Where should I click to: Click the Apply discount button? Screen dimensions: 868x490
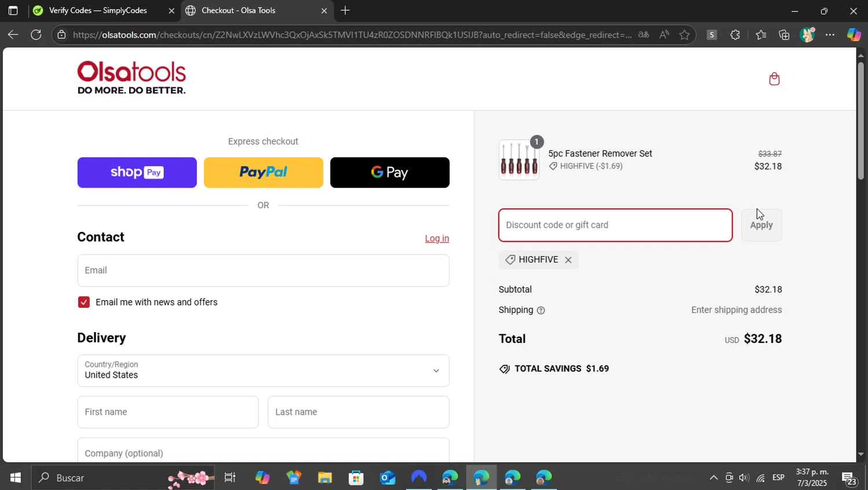tap(762, 225)
